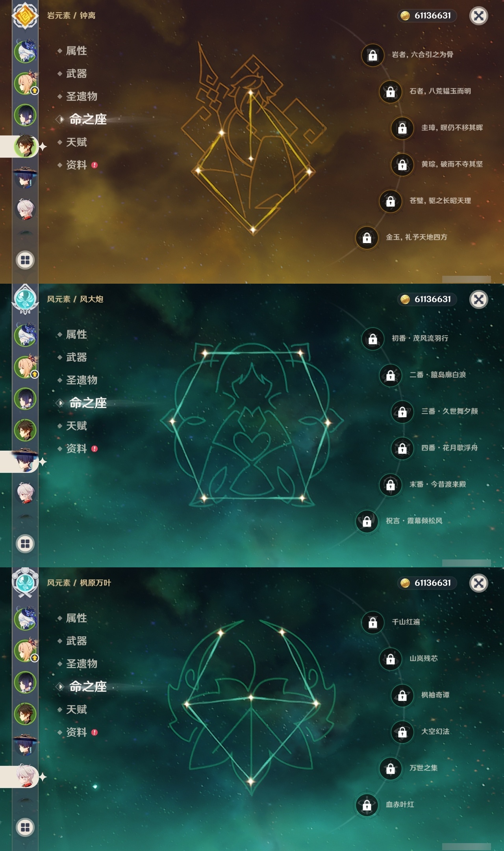Image resolution: width=504 pixels, height=851 pixels.
Task: Click the Anemo emblem beside 风元素 / 风大炮
Action: coord(25,299)
